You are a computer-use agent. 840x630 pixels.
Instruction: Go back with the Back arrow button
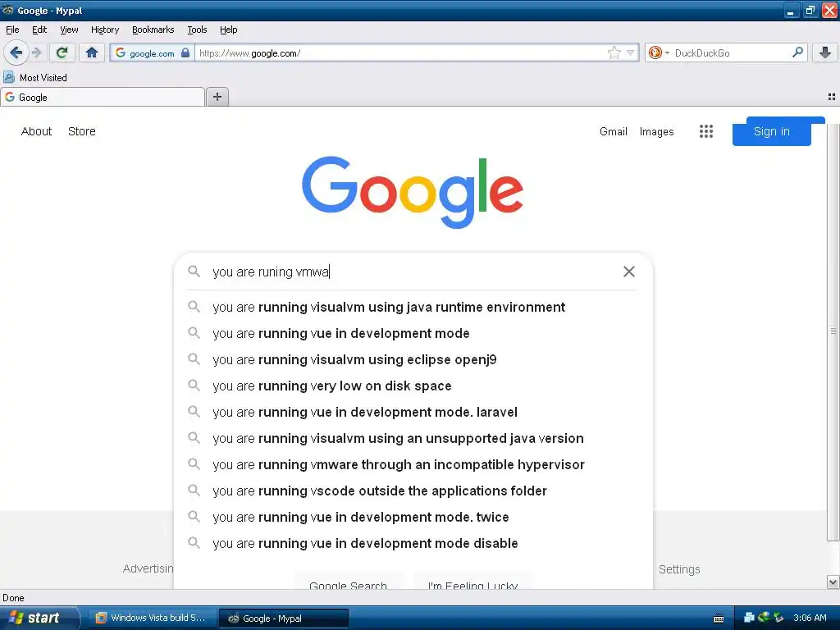pyautogui.click(x=16, y=52)
